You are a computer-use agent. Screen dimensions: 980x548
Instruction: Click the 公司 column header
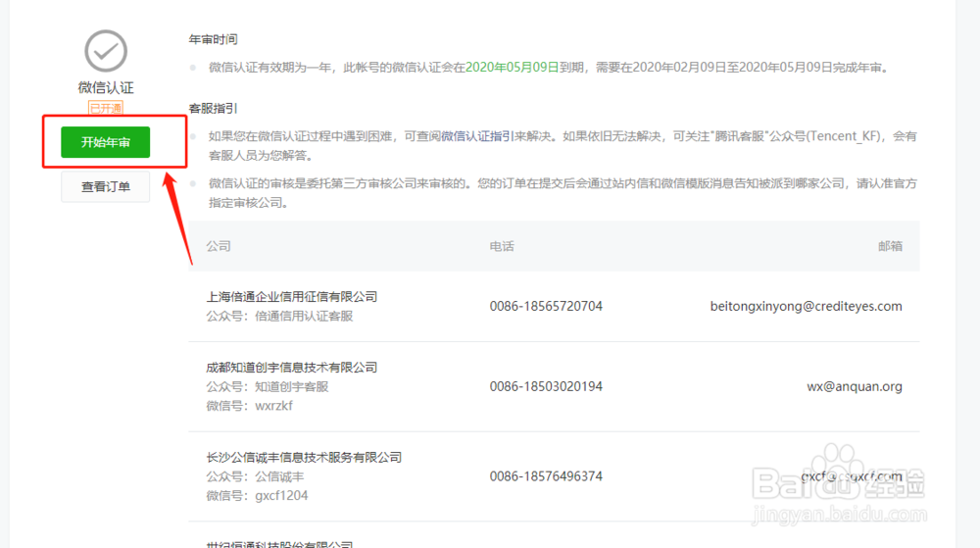[x=219, y=246]
